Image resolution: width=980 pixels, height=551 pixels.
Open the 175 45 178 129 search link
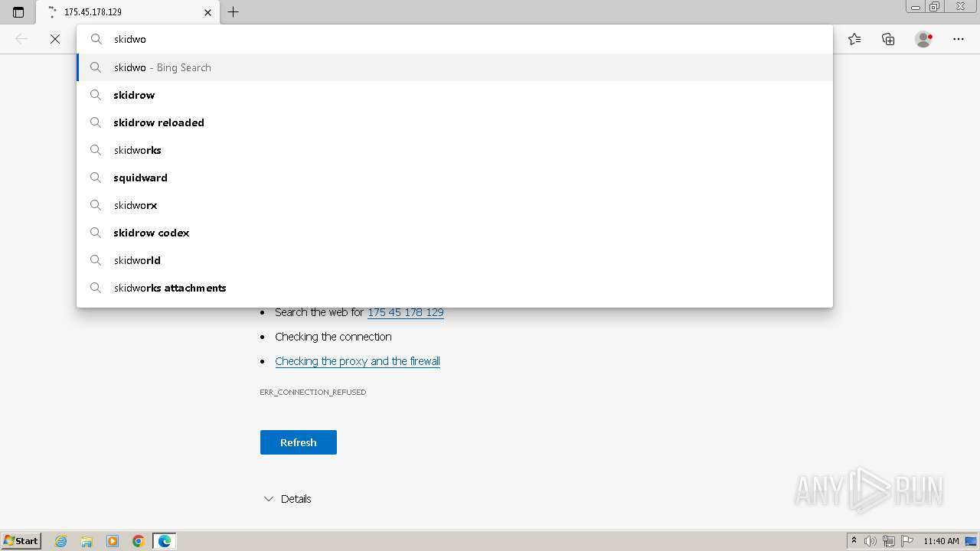click(406, 312)
